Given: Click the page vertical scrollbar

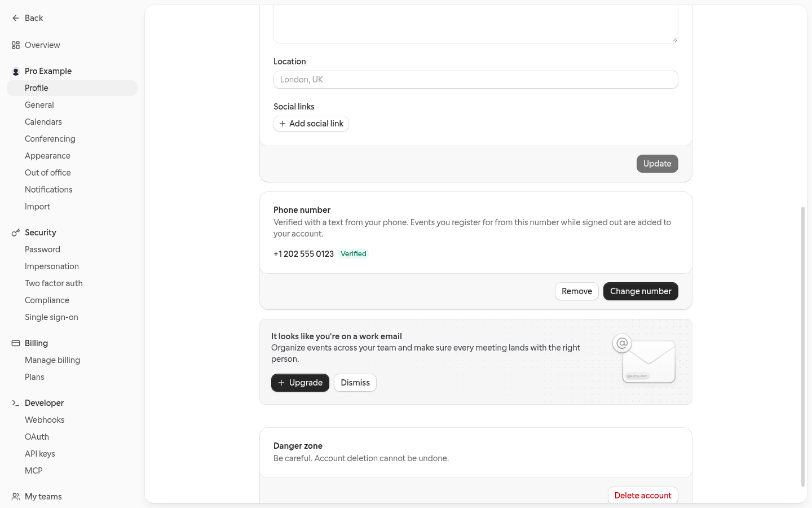Looking at the screenshot, I should coord(803,346).
